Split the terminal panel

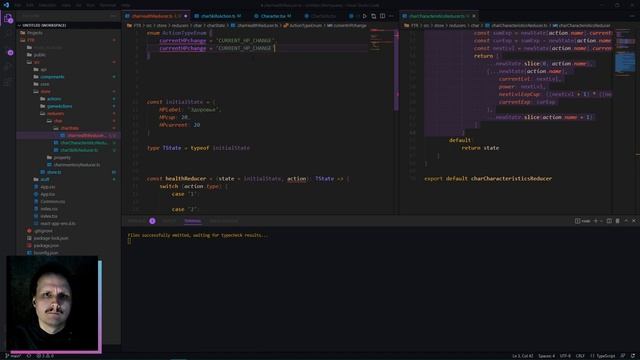(609, 221)
